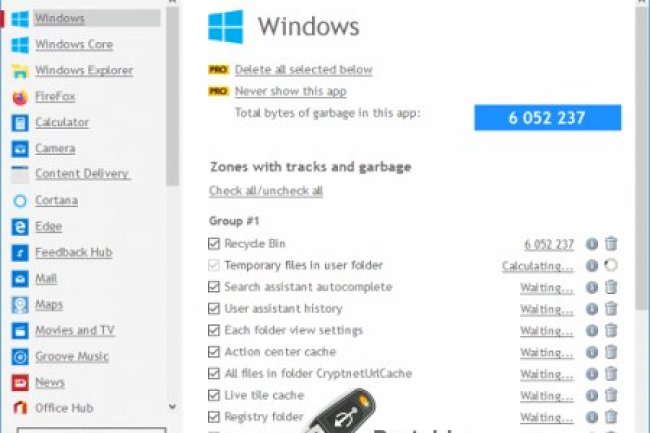Uncheck the Recycle Bin checkbox
This screenshot has height=433, width=650.
pyautogui.click(x=214, y=244)
